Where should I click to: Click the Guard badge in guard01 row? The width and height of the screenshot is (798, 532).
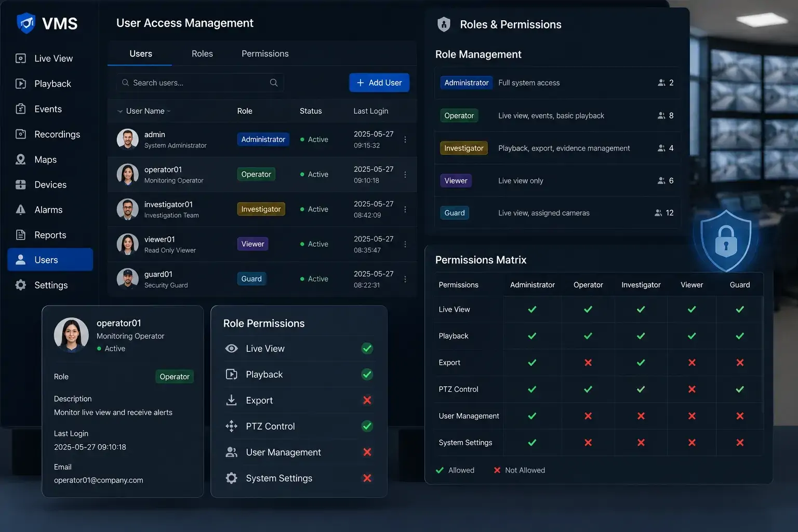pos(251,279)
